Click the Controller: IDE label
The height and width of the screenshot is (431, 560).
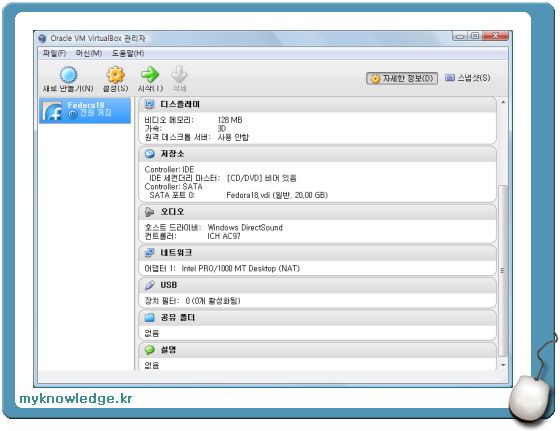pos(169,169)
